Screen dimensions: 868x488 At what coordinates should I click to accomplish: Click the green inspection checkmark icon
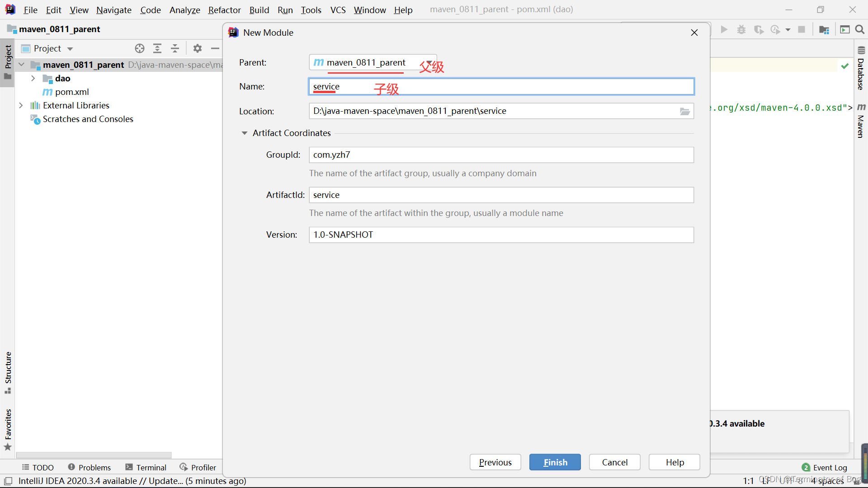844,66
